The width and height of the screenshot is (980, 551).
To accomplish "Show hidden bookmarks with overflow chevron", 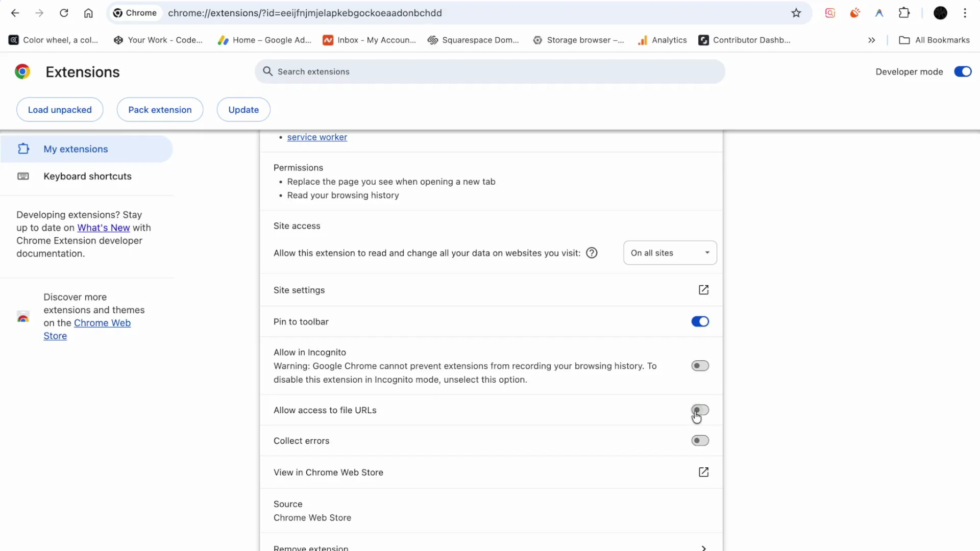I will coord(872,40).
